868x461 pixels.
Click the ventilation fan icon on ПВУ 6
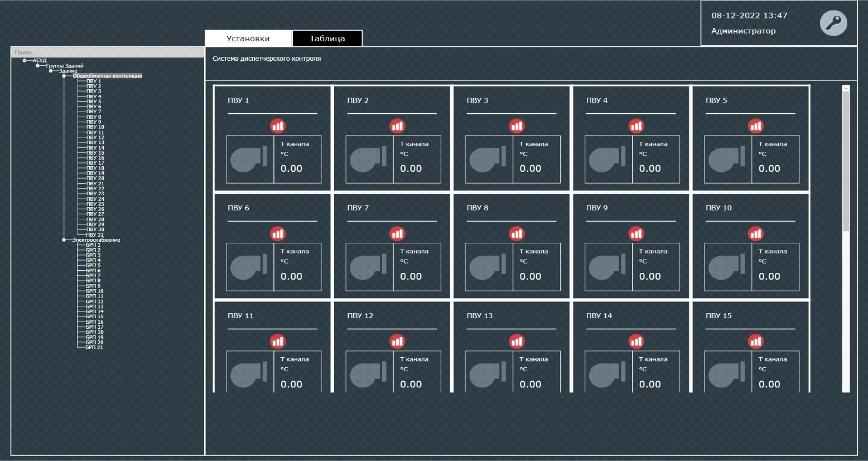pos(250,267)
